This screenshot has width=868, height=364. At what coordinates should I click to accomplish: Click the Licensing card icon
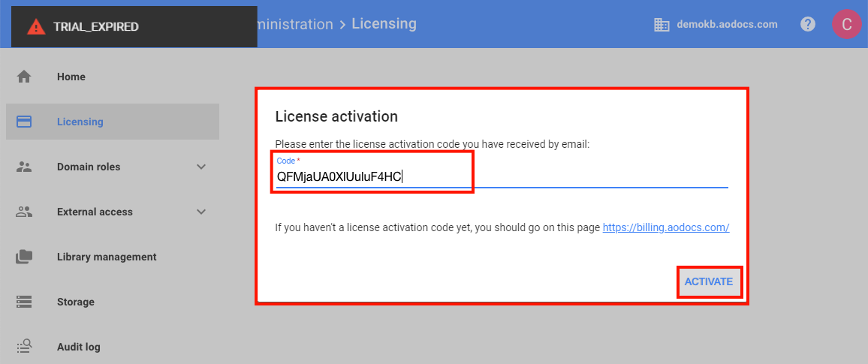pyautogui.click(x=24, y=122)
